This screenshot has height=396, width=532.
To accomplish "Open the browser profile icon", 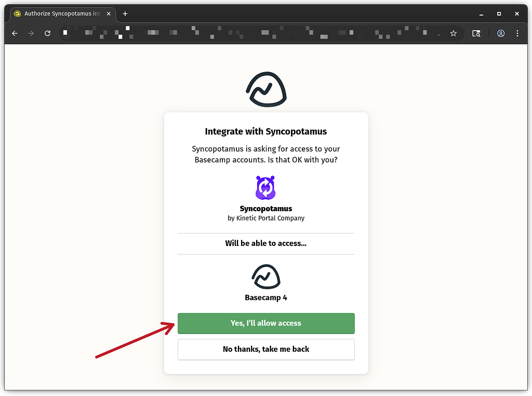I will (x=501, y=33).
